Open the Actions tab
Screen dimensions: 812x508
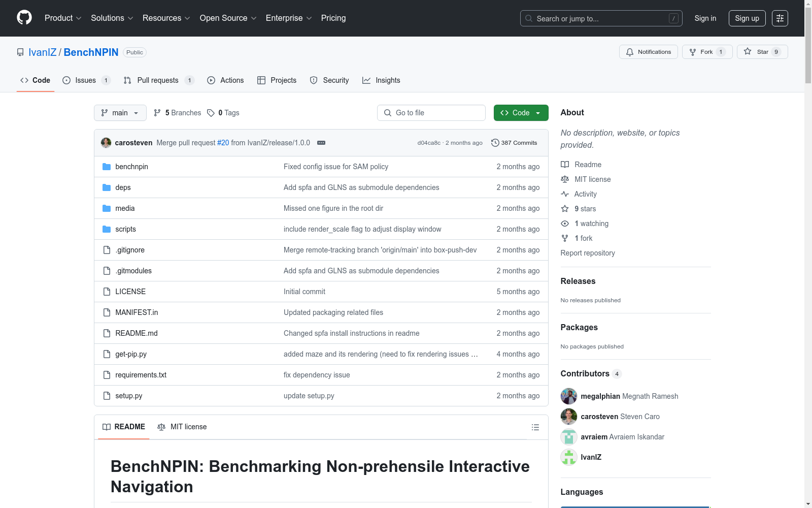pos(225,80)
